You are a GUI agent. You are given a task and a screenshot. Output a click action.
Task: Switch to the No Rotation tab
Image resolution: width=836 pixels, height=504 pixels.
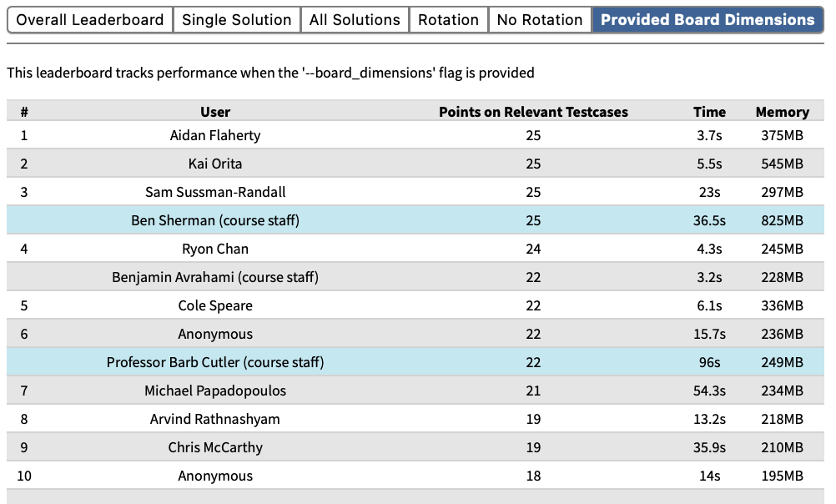click(540, 20)
